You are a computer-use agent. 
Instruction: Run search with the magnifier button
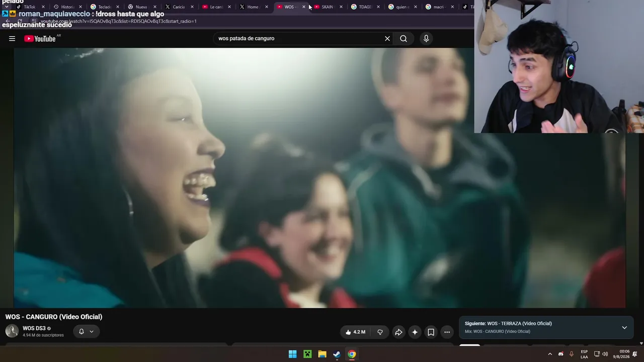[404, 39]
